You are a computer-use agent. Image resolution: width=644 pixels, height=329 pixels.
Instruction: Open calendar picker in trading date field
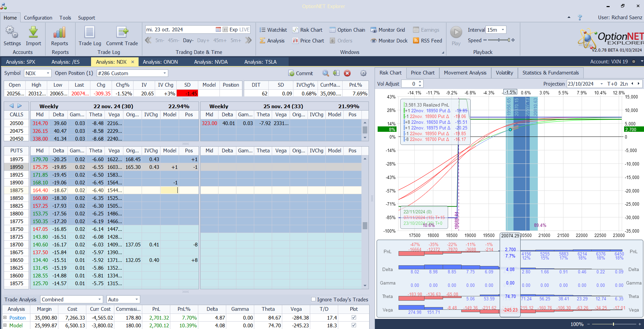[218, 30]
